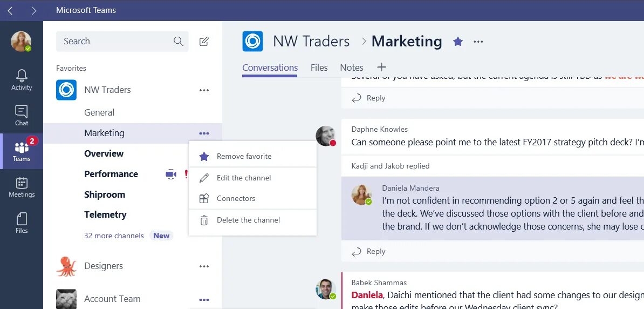Toggle the favorite star next to Marketing header

point(458,41)
